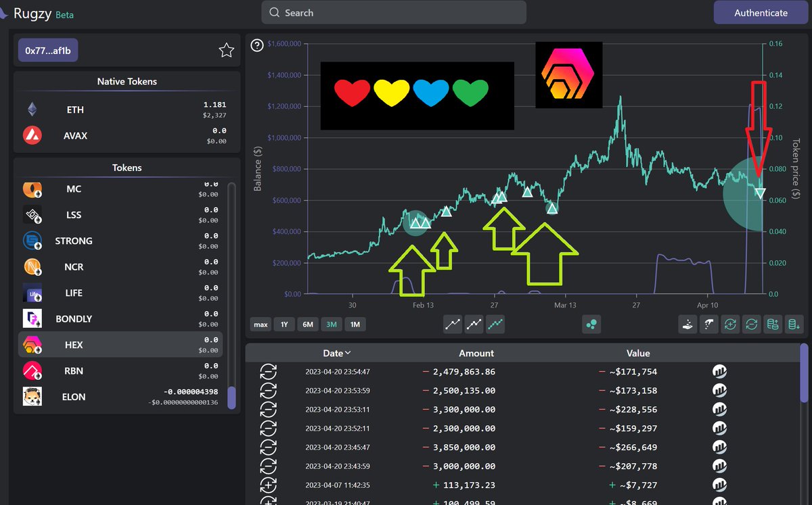Screen dimensions: 812x505
Task: Click the AVAX token logo
Action: click(32, 135)
